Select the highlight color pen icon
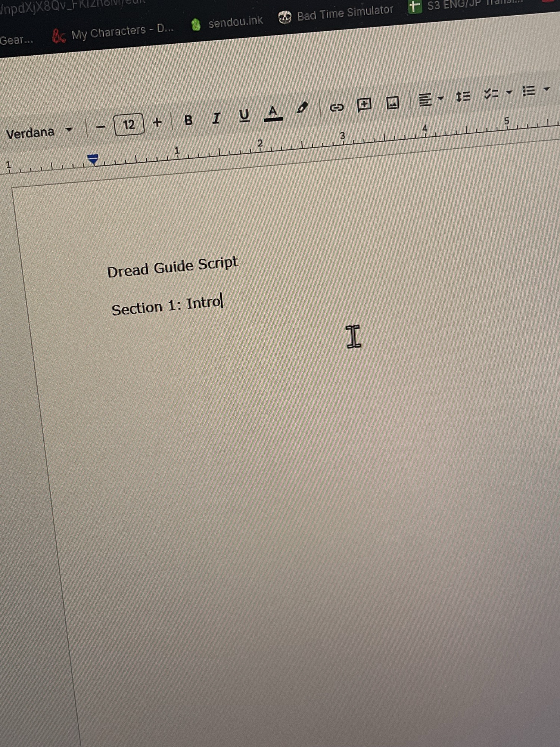Screen dimensions: 560x747 click(x=302, y=108)
